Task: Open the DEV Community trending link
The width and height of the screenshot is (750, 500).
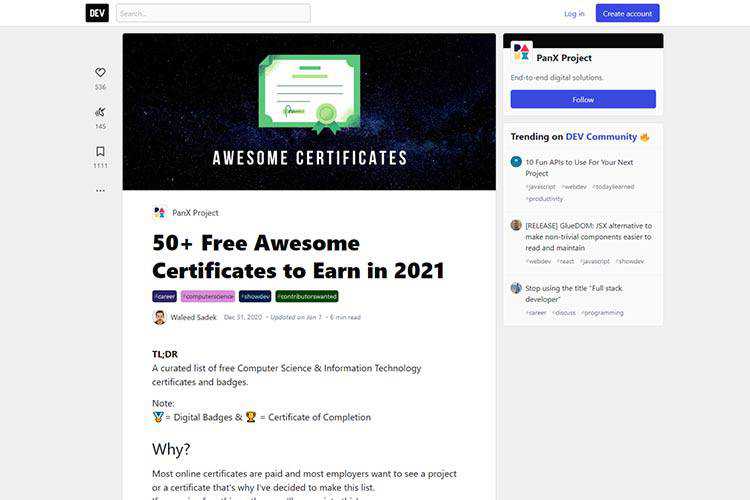Action: tap(601, 137)
